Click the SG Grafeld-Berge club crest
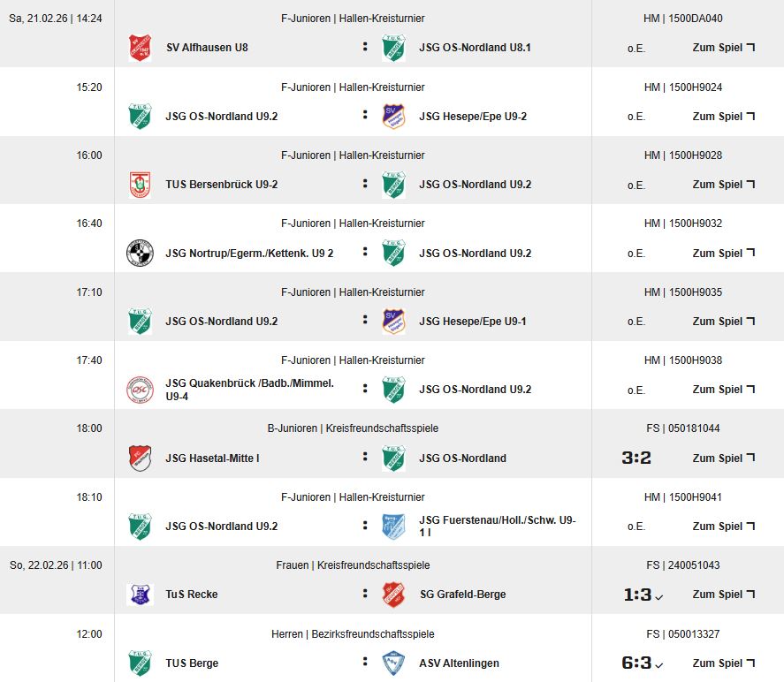The width and height of the screenshot is (784, 682). (393, 595)
